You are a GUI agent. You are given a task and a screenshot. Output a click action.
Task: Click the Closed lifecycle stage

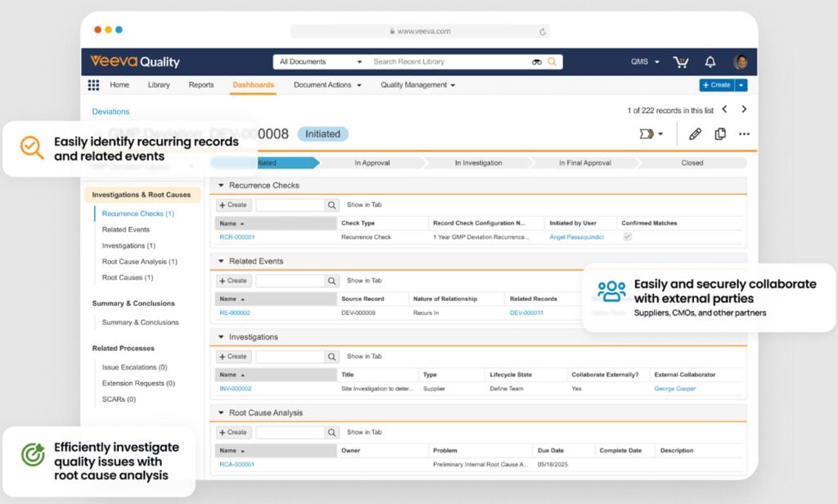coord(692,163)
